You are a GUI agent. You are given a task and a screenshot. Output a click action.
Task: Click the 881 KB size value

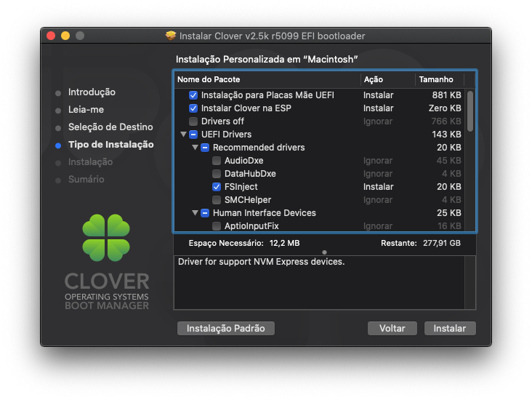[x=446, y=95]
